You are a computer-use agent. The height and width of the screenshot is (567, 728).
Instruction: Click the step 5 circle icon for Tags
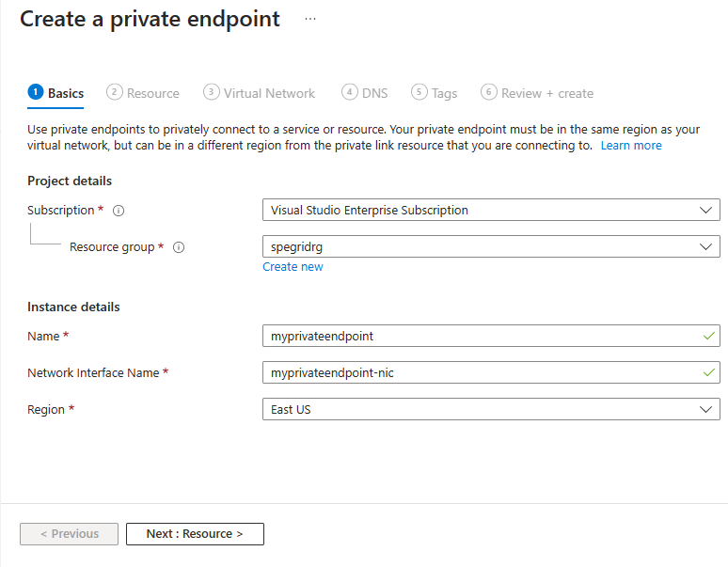(x=419, y=92)
